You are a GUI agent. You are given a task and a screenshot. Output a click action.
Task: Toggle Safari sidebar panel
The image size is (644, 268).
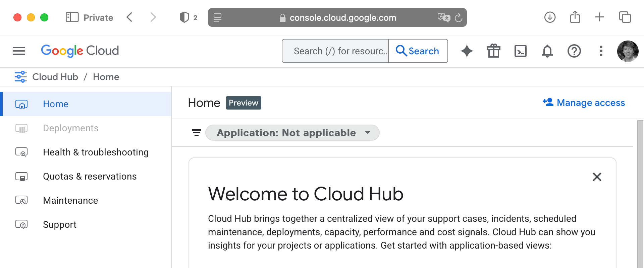click(x=72, y=17)
